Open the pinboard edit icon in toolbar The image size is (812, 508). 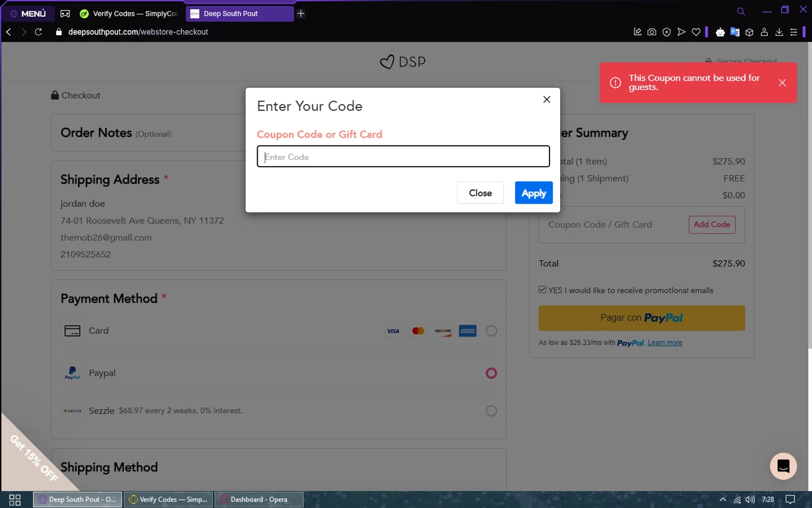(x=637, y=32)
